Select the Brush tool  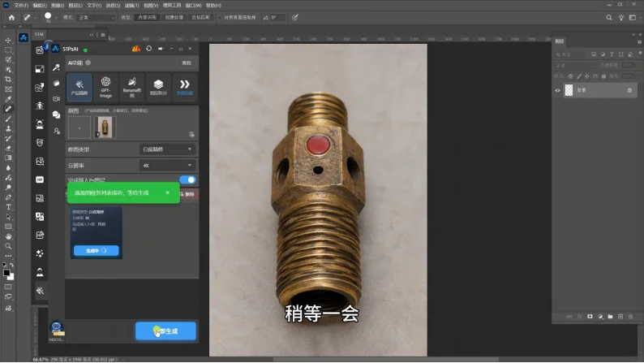click(x=8, y=119)
